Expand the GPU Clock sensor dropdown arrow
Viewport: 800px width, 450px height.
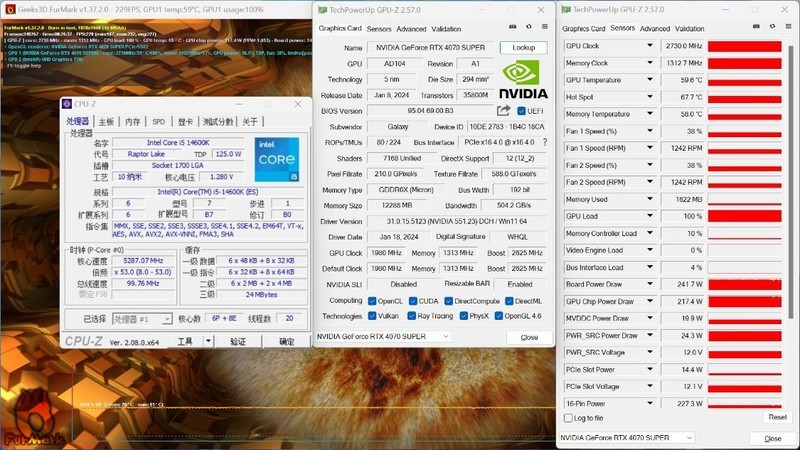click(650, 46)
